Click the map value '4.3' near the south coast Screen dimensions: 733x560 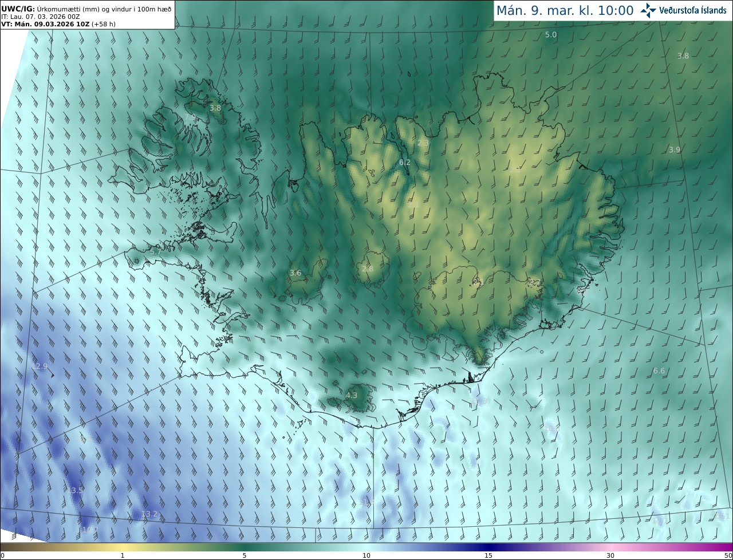(352, 395)
